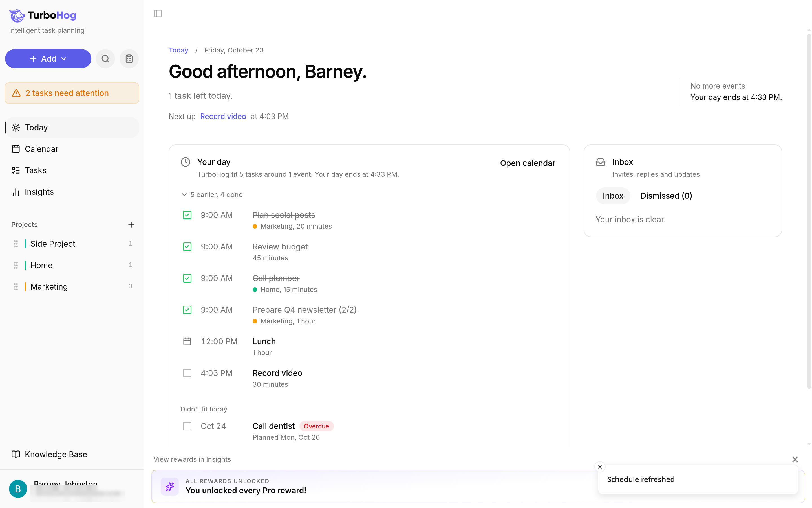Open the Record video next-up link
The height and width of the screenshot is (508, 812).
pyautogui.click(x=223, y=116)
